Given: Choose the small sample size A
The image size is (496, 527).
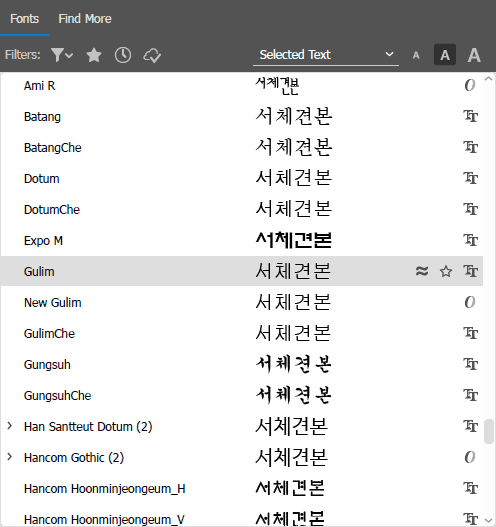Looking at the screenshot, I should coord(416,55).
